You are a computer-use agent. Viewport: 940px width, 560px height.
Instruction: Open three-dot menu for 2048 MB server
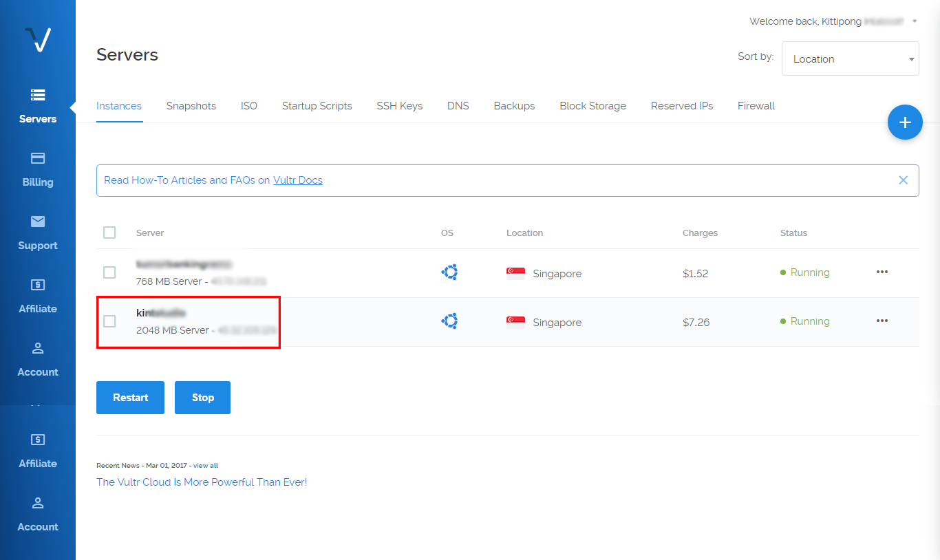pos(882,321)
